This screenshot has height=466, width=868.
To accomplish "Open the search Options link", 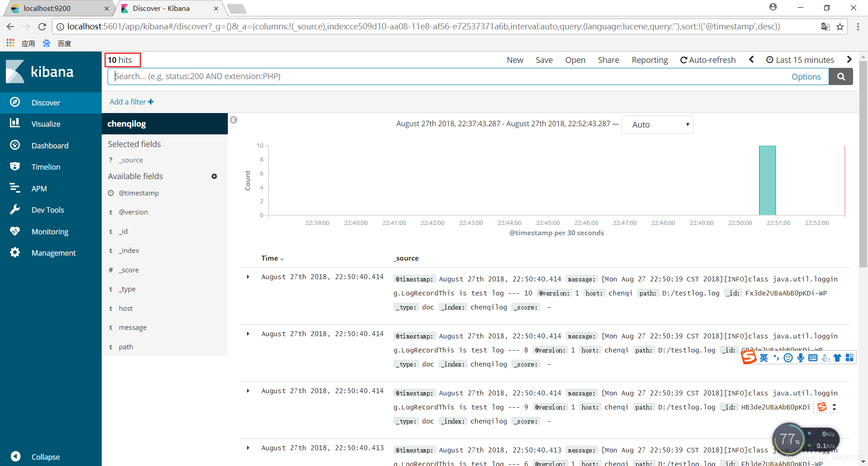I will 806,76.
